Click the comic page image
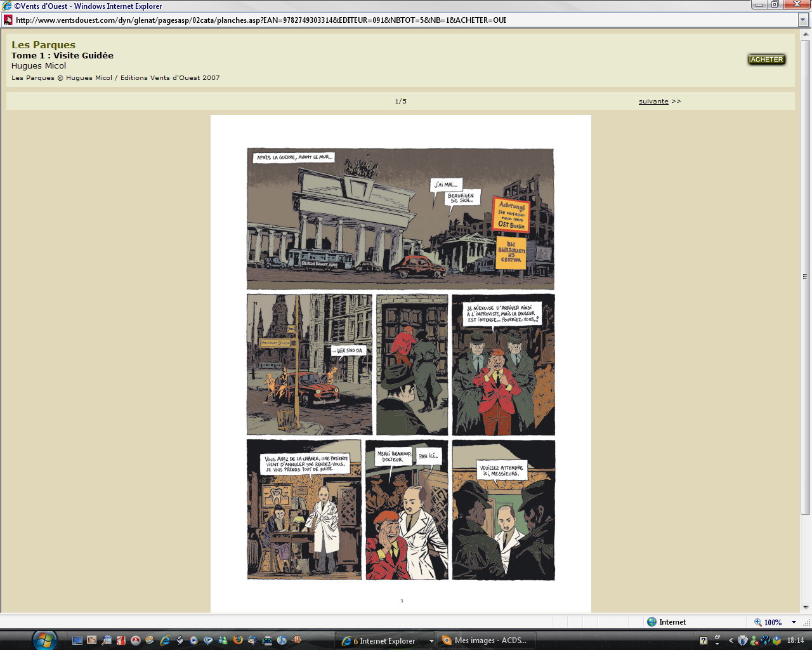812x650 pixels. (x=400, y=364)
